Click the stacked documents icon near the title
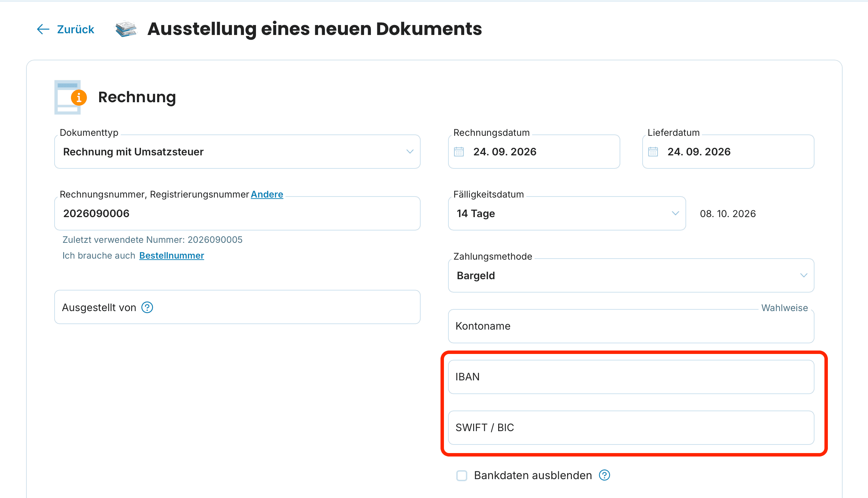Viewport: 868px width, 498px height. click(x=126, y=29)
